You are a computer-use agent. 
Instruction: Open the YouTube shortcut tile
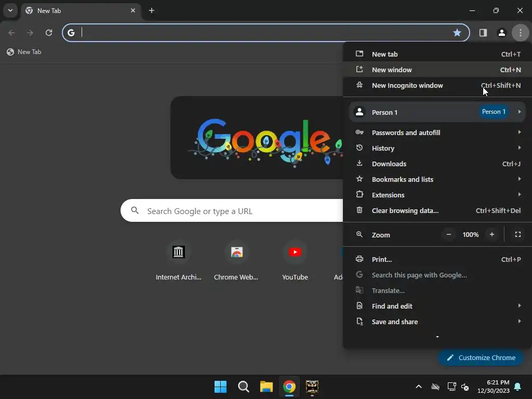(x=295, y=261)
